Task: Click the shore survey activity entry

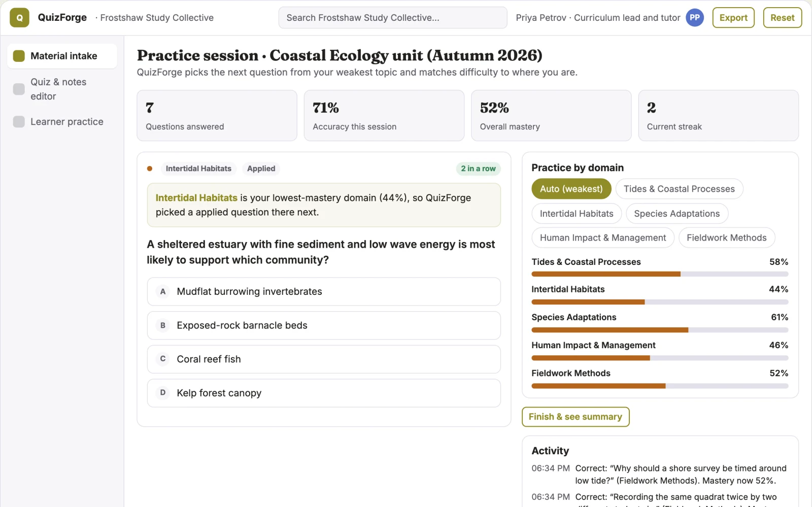Action: point(659,475)
